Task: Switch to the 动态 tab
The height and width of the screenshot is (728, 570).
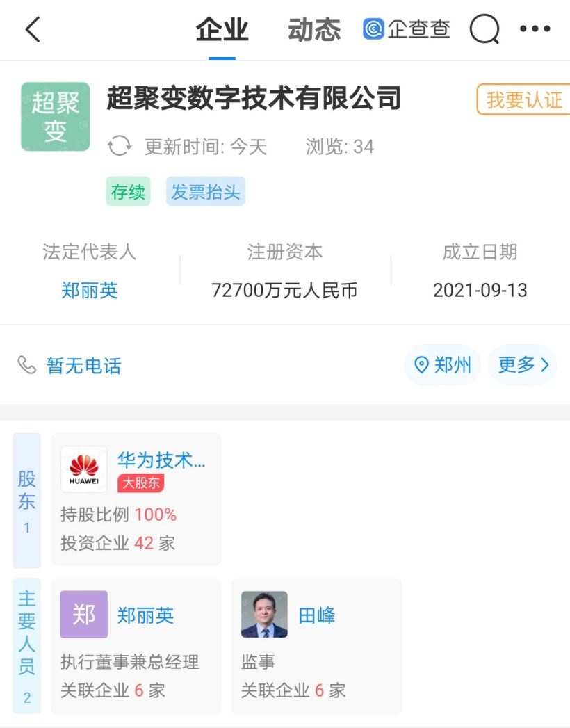Action: [314, 30]
